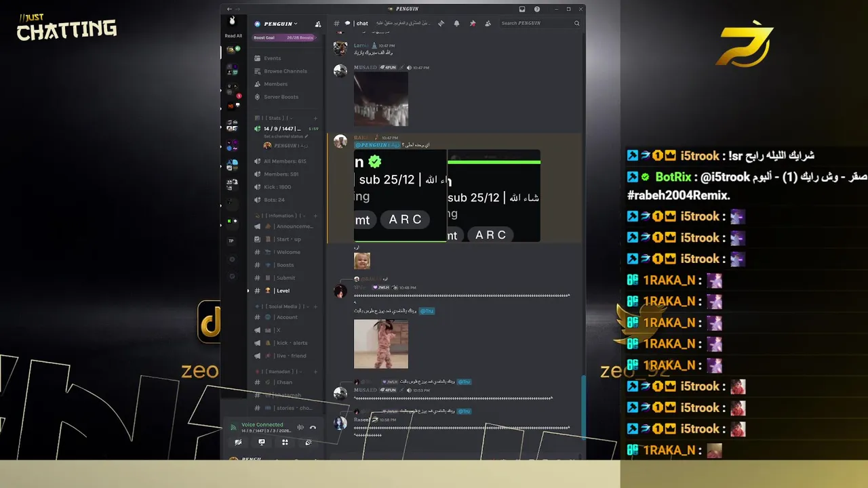Screen dimensions: 868x488
Task: Open threads icon in chat header
Action: pyautogui.click(x=441, y=23)
